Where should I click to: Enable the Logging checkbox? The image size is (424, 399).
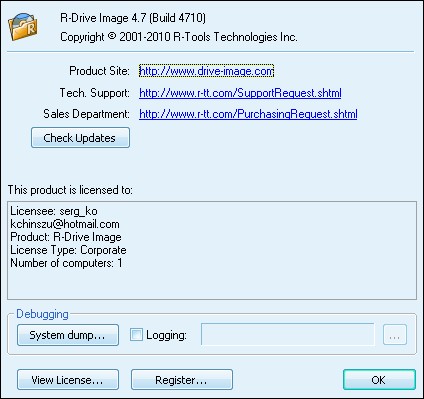(x=136, y=335)
